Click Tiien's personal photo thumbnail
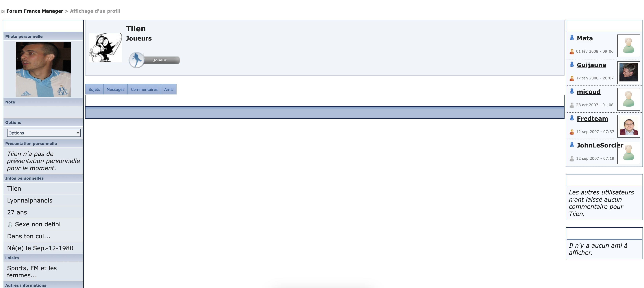The image size is (644, 288). pos(43,69)
